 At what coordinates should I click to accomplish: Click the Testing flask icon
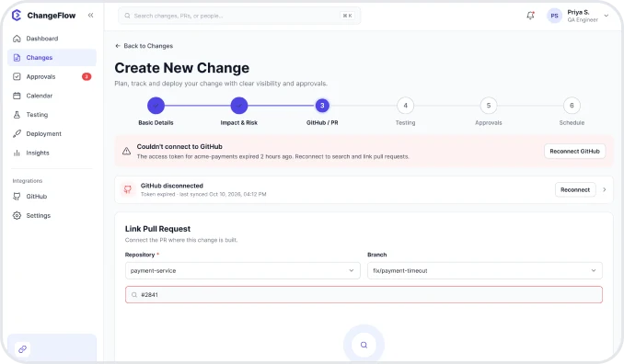click(17, 115)
